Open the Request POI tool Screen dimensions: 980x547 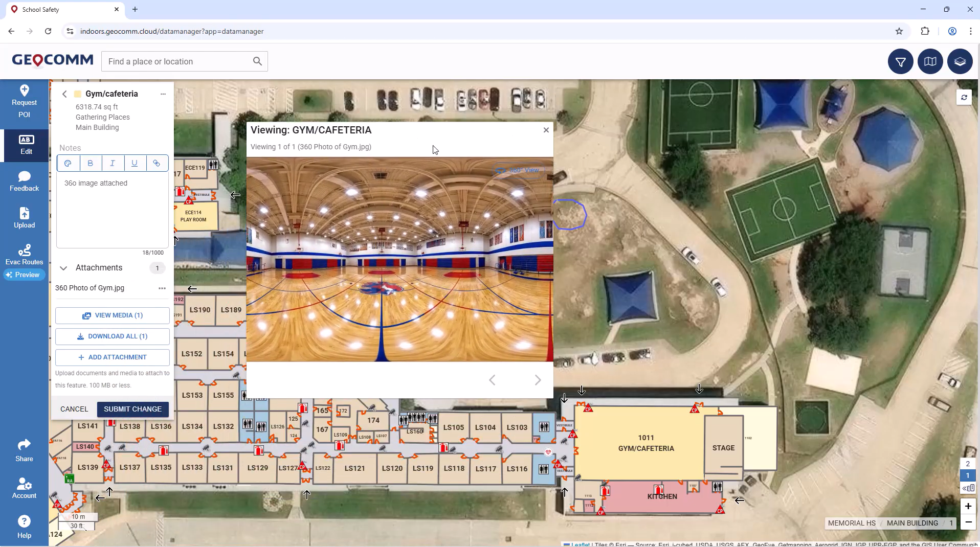[24, 101]
